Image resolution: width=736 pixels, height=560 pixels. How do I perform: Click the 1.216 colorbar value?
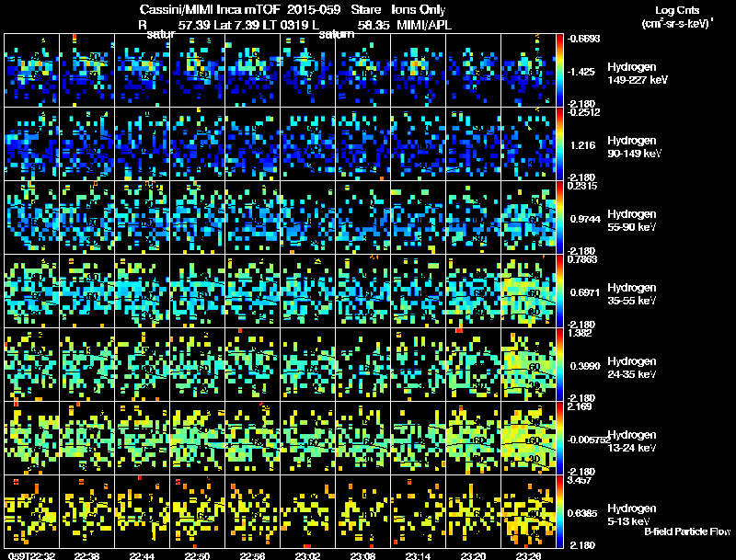click(x=582, y=145)
